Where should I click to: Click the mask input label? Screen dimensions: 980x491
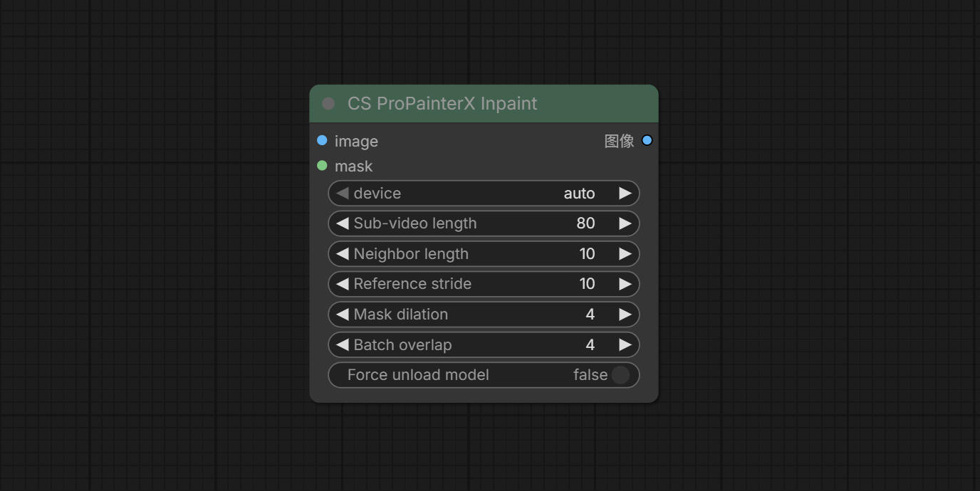point(353,167)
